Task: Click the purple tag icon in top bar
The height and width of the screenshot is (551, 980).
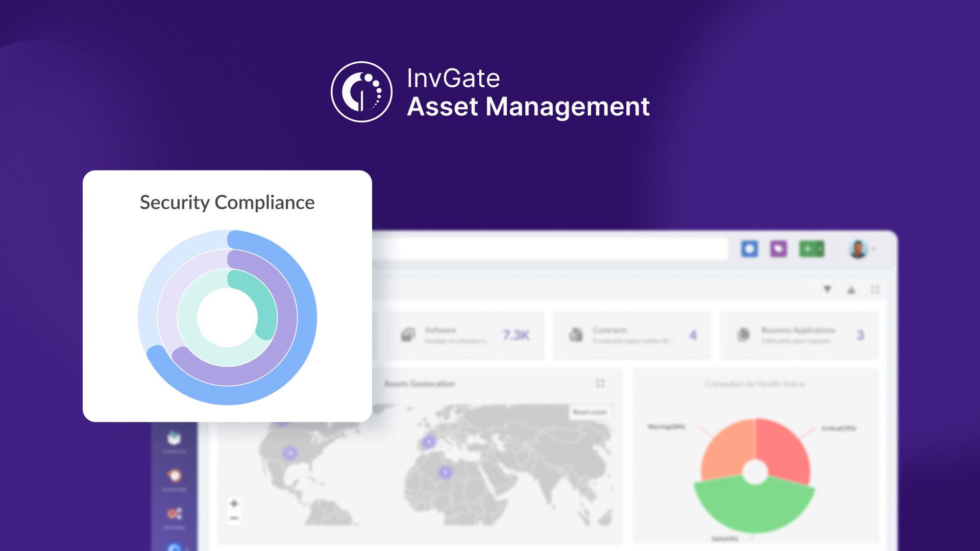Action: [778, 249]
